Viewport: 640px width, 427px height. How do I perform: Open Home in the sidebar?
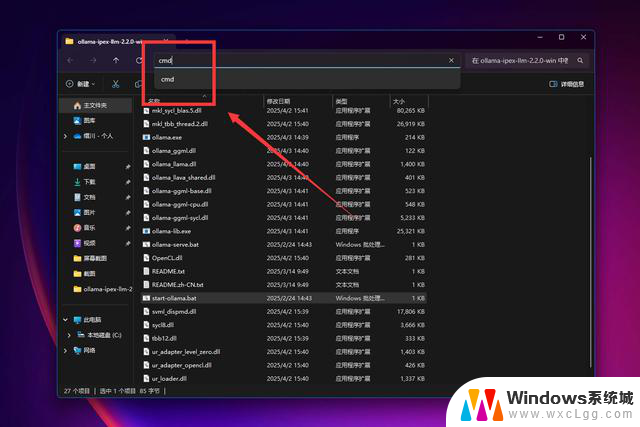point(96,105)
